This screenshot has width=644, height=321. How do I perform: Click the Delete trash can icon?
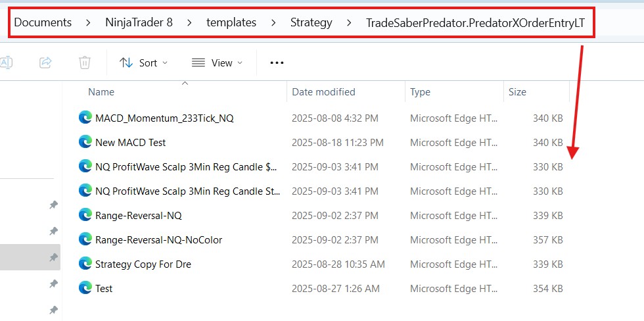pos(84,62)
